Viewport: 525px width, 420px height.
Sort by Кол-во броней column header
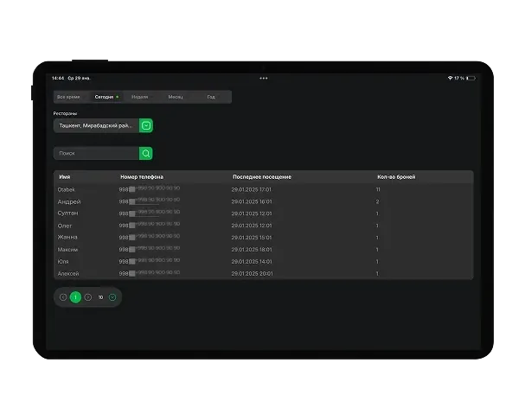pos(396,176)
